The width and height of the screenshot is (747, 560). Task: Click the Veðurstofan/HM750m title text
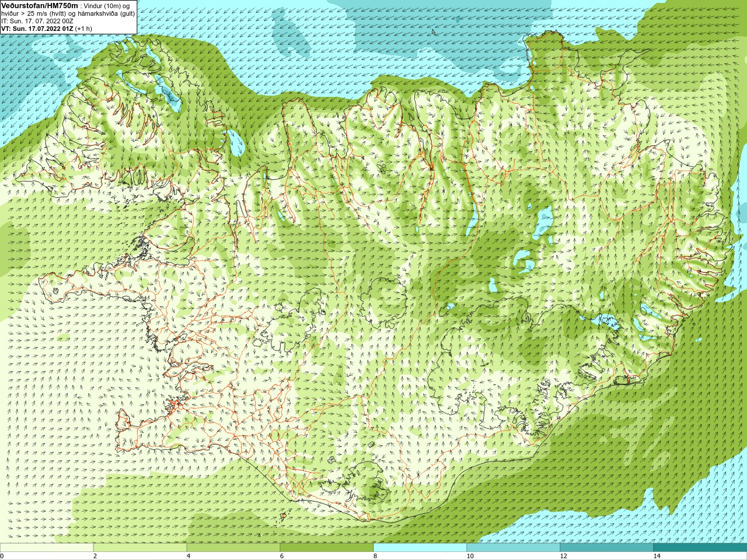pos(39,5)
